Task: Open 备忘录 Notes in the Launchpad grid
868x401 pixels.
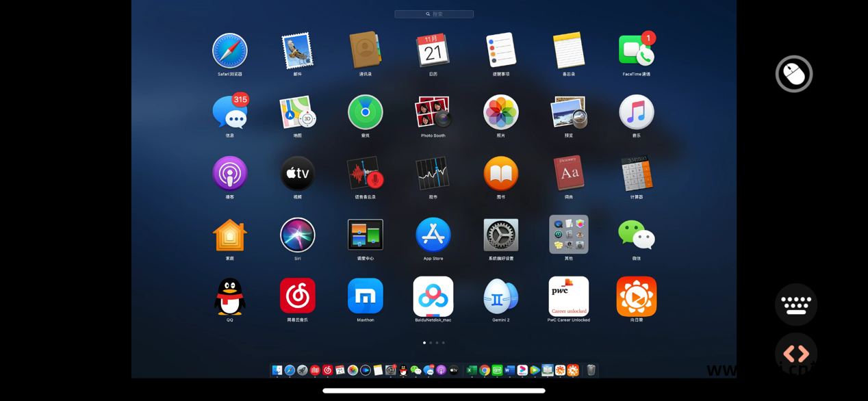Action: click(x=569, y=51)
